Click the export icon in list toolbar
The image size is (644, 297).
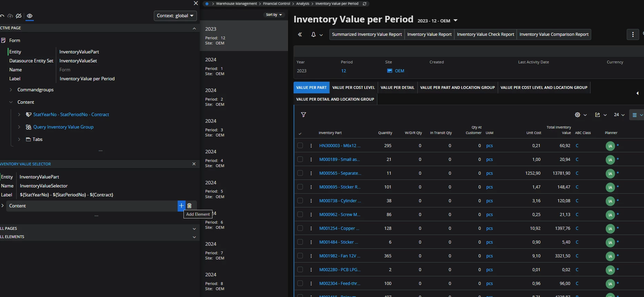click(x=597, y=115)
